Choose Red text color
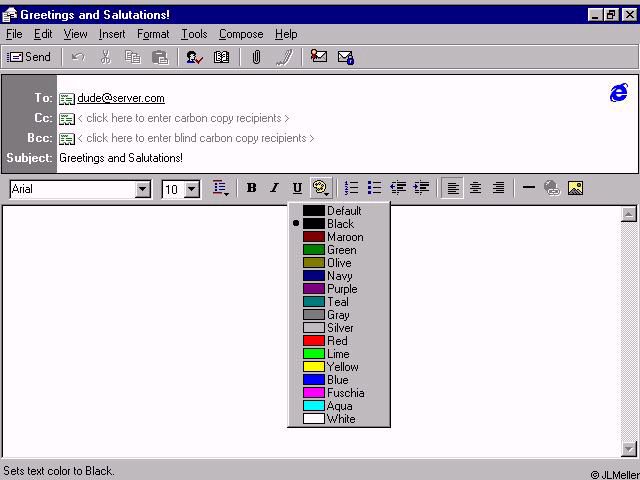 [339, 341]
